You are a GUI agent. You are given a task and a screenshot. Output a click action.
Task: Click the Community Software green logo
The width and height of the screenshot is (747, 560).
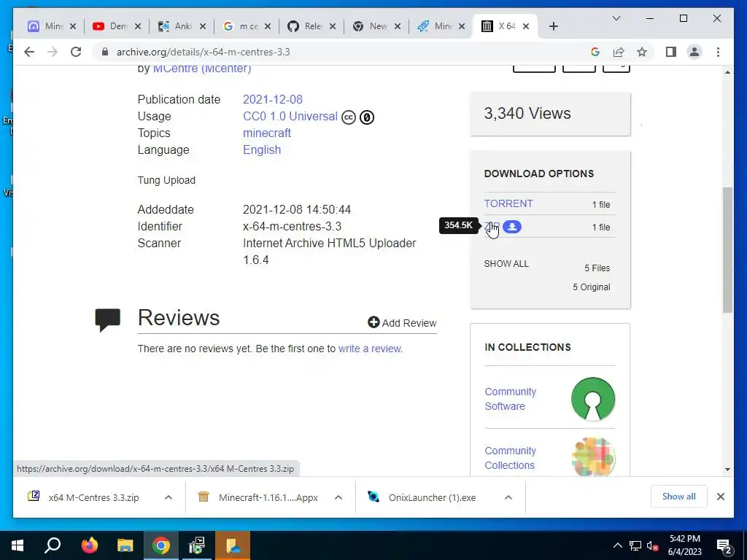click(592, 399)
